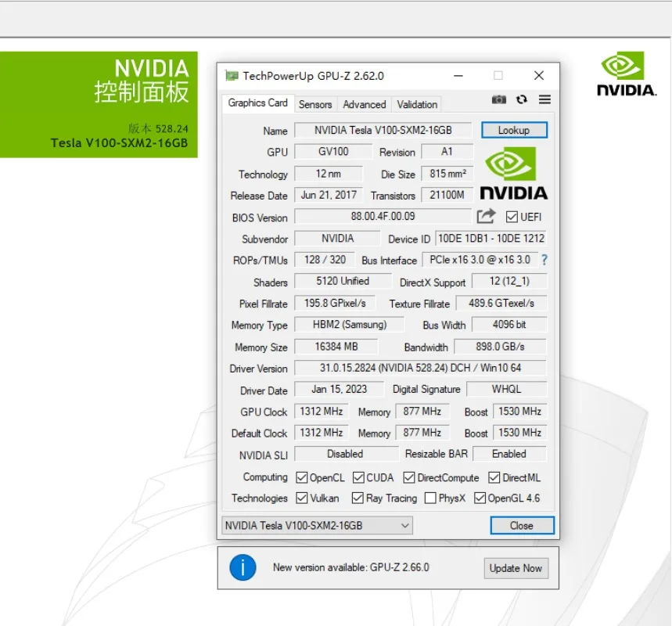Click the Texture Fillrate value 489.6 GTexel/s
Viewport: 672px width, 626px height.
(x=501, y=304)
